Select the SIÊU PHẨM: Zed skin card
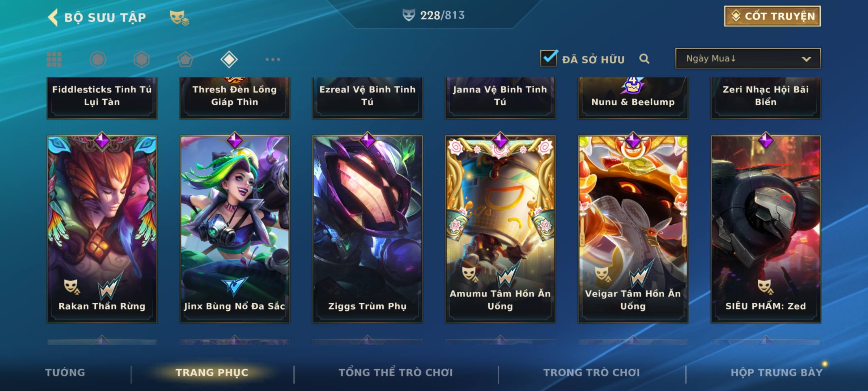The width and height of the screenshot is (868, 391). [766, 229]
